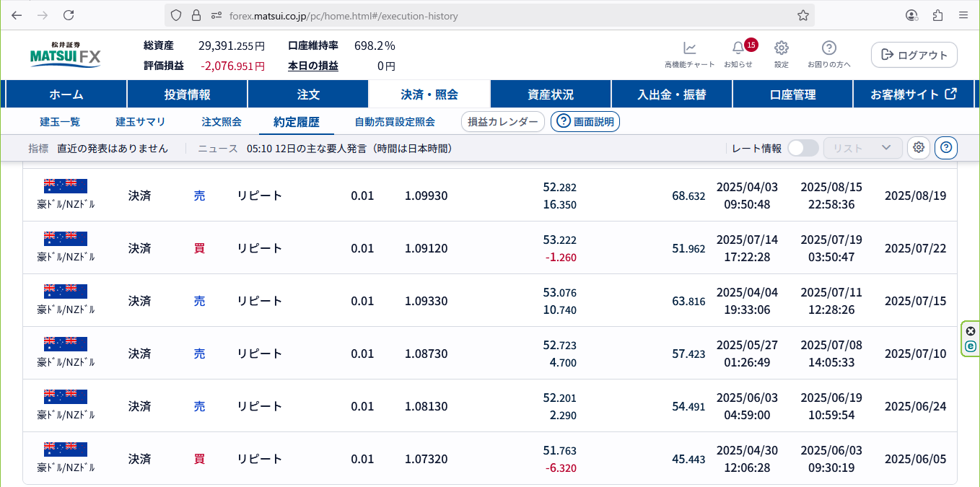Select the 注文照会 sub-tab

tap(222, 122)
